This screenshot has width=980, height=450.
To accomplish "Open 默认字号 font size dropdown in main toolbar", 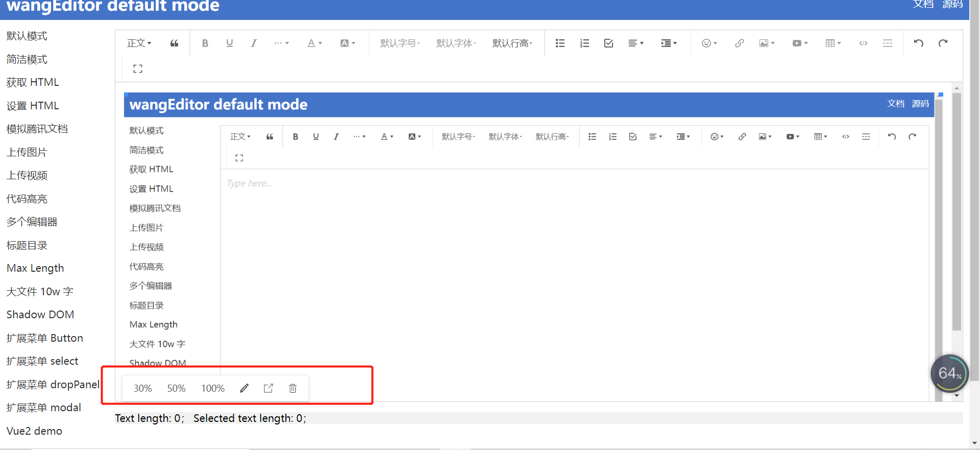I will pyautogui.click(x=400, y=43).
